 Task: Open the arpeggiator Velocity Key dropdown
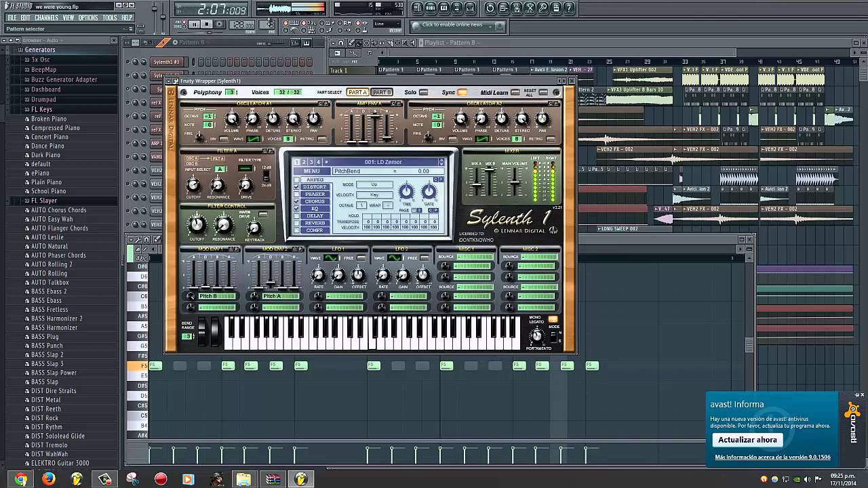pyautogui.click(x=374, y=195)
